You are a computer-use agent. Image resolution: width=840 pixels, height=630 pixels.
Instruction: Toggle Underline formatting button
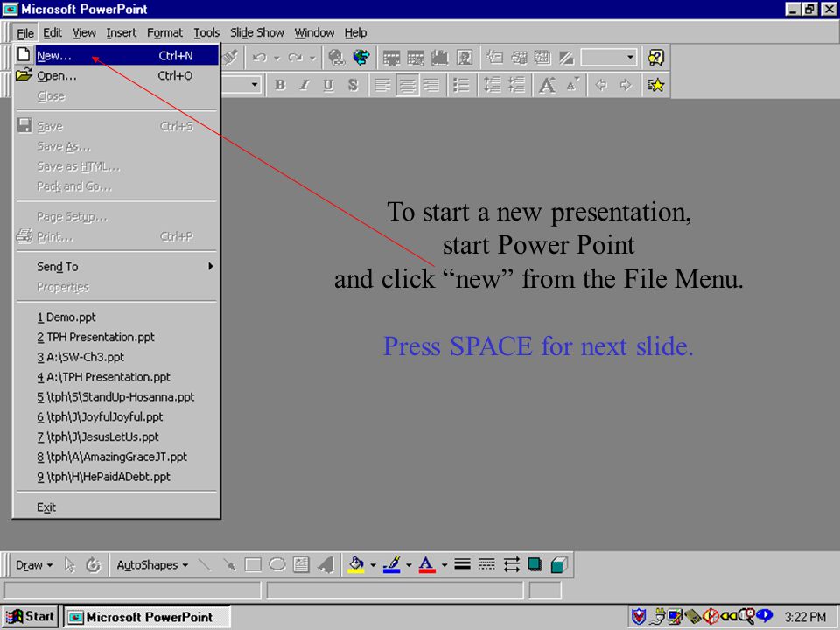pyautogui.click(x=328, y=85)
